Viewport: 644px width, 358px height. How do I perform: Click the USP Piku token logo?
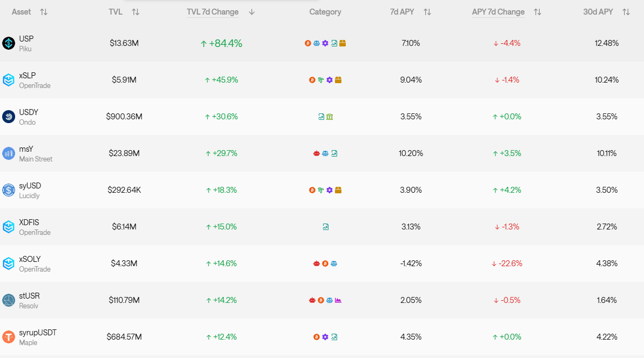(x=9, y=43)
